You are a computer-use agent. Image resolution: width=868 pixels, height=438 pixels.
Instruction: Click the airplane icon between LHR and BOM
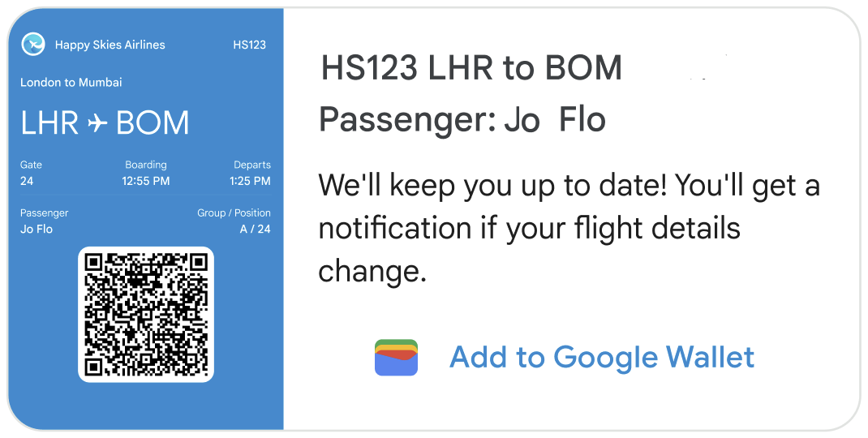[97, 123]
